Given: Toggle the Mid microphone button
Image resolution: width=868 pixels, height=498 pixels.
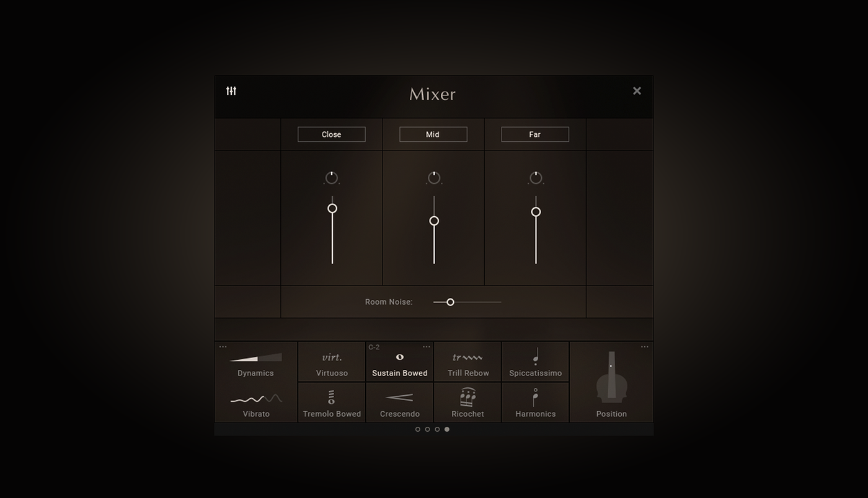Looking at the screenshot, I should pyautogui.click(x=433, y=134).
